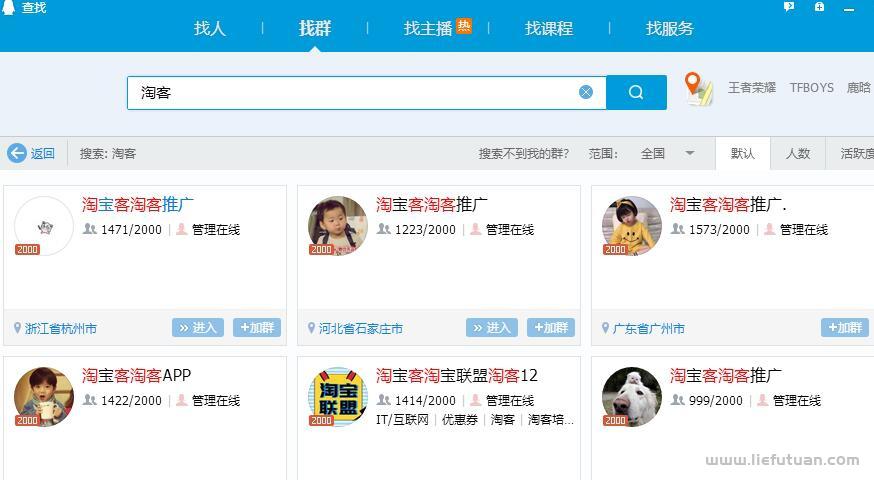
Task: Open the avatar of the 1471/2000 group
Action: 44,226
